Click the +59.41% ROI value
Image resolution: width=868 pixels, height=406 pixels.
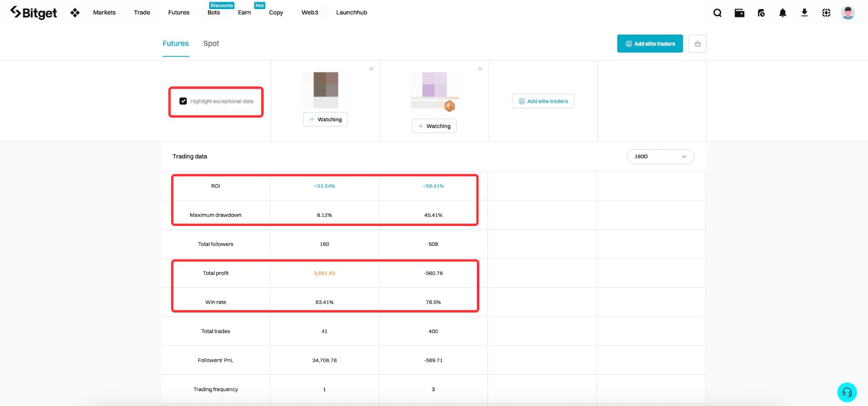click(433, 186)
